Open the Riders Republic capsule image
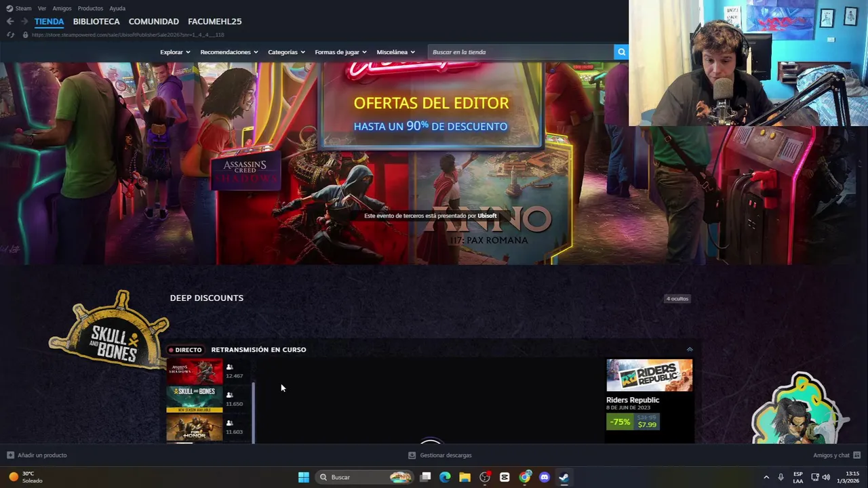 649,375
